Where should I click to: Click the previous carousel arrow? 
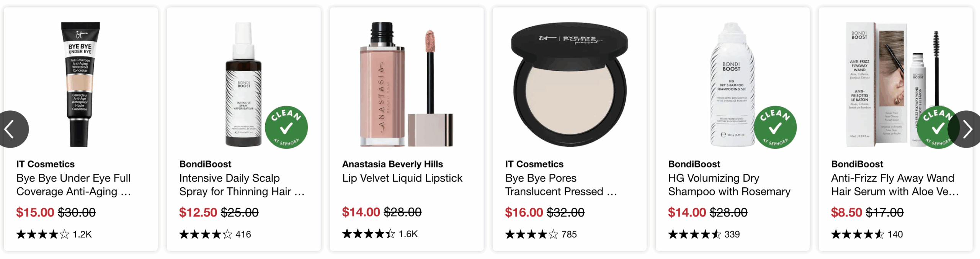click(x=11, y=129)
